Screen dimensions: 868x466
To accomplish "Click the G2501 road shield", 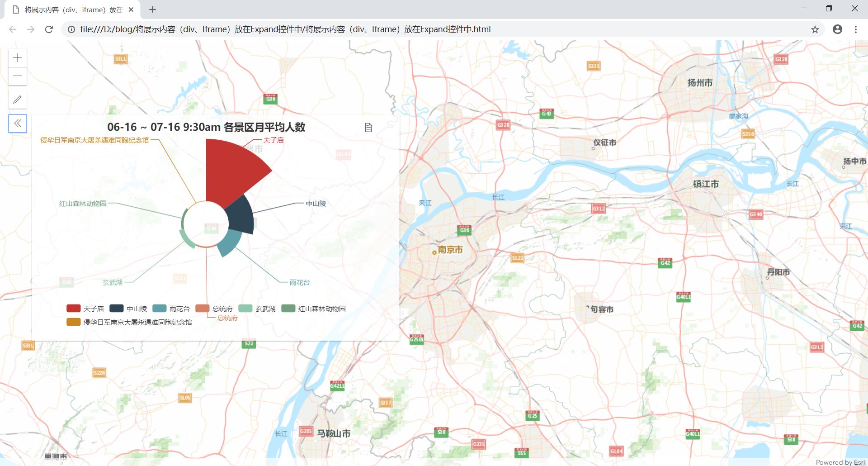I will 417,339.
